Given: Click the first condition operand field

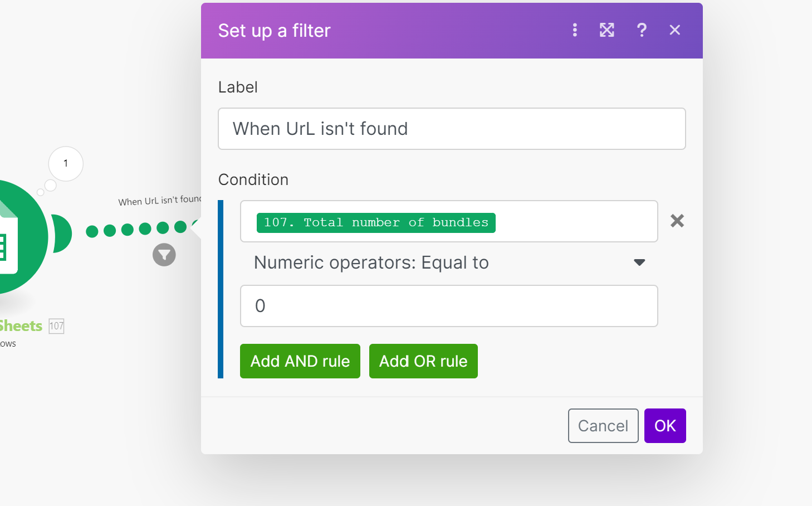Looking at the screenshot, I should 574,221.
